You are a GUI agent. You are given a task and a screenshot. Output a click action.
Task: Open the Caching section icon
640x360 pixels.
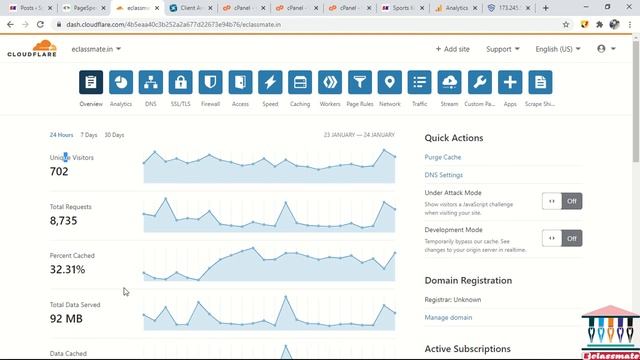[x=300, y=82]
